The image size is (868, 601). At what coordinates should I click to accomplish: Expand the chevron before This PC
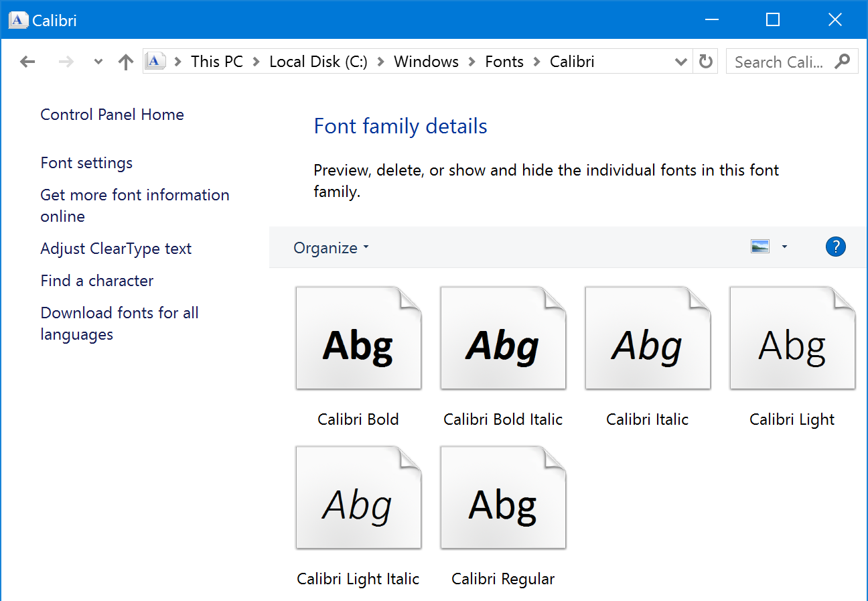pos(177,62)
